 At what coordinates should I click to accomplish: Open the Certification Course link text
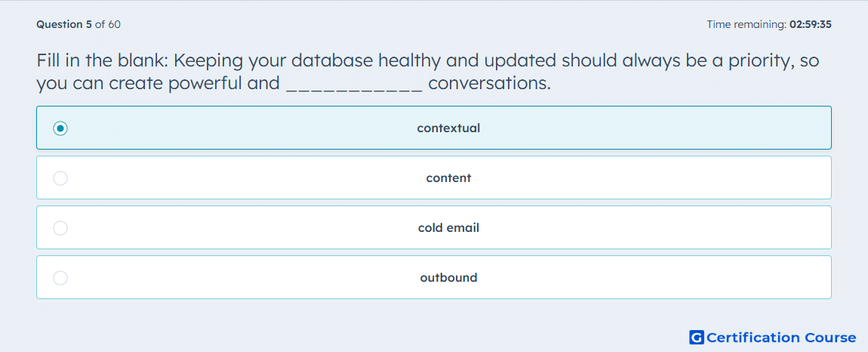tap(781, 338)
